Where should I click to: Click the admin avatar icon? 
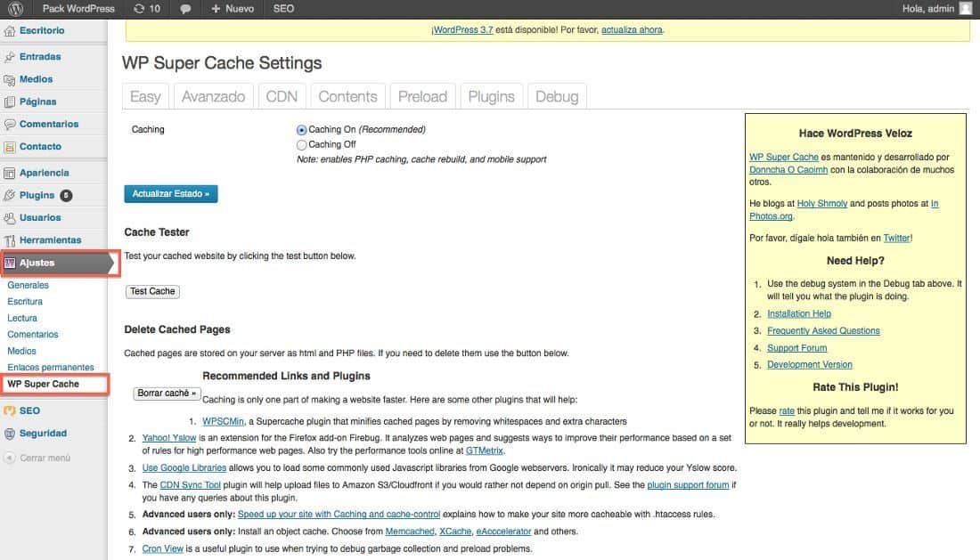pos(965,9)
